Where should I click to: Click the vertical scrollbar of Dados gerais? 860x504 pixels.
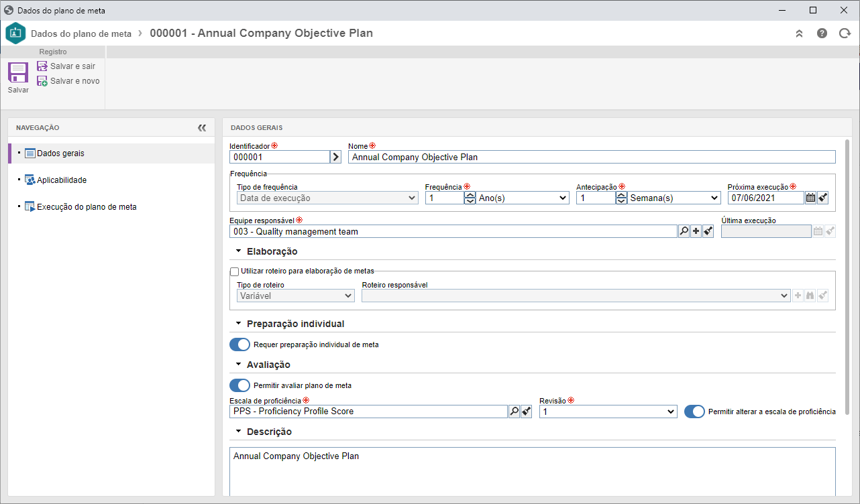point(847,276)
